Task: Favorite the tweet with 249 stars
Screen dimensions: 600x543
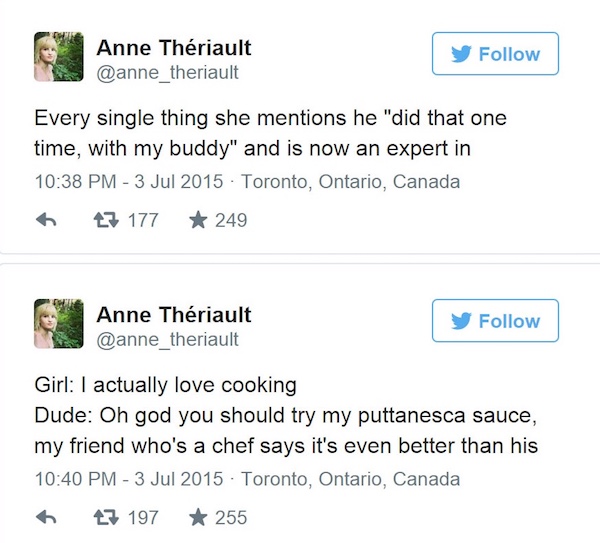Action: (x=198, y=220)
